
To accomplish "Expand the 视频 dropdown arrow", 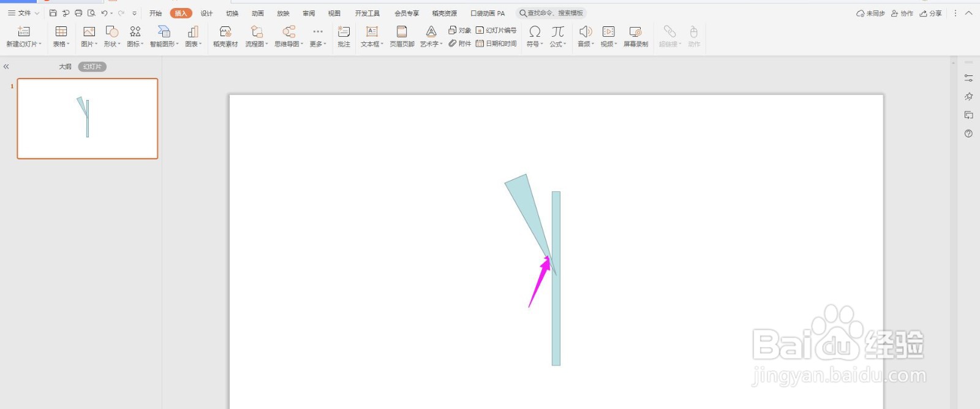I will point(616,44).
